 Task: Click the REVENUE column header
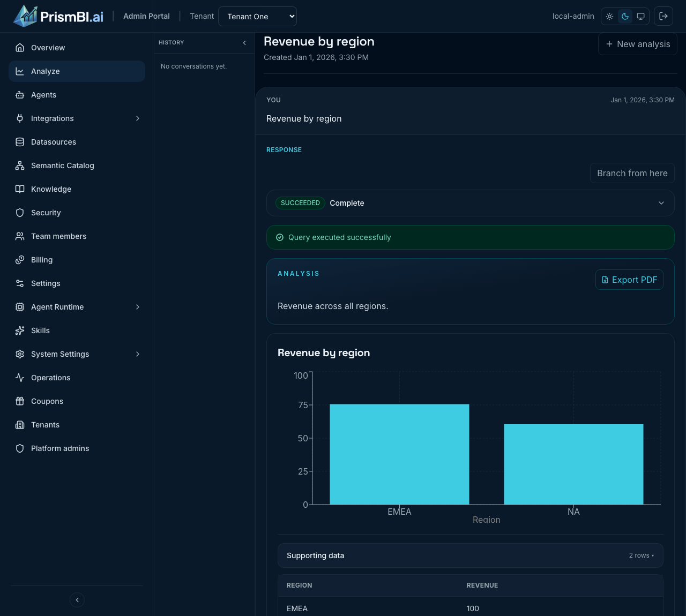(482, 585)
